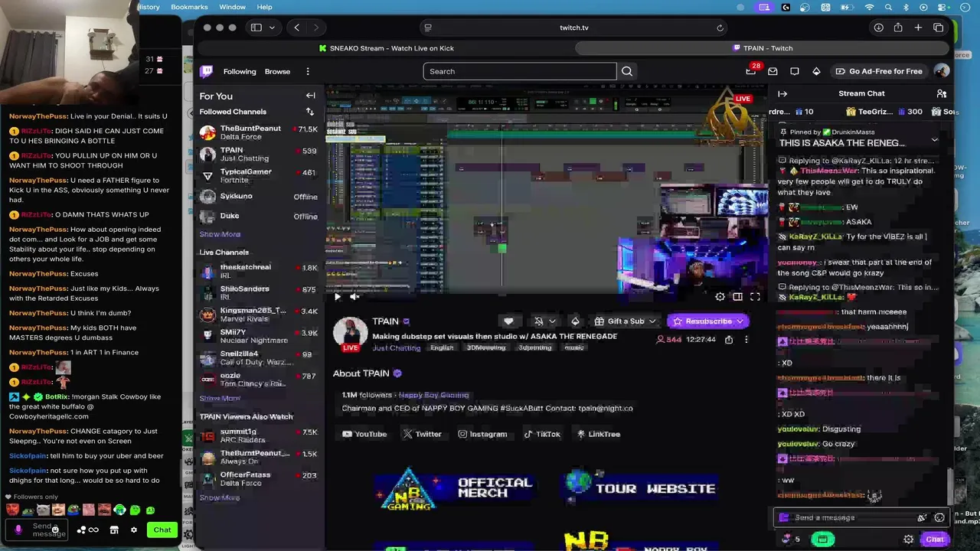Click the Safari address bar twitch.tv
The height and width of the screenshot is (551, 980).
[x=574, y=28]
